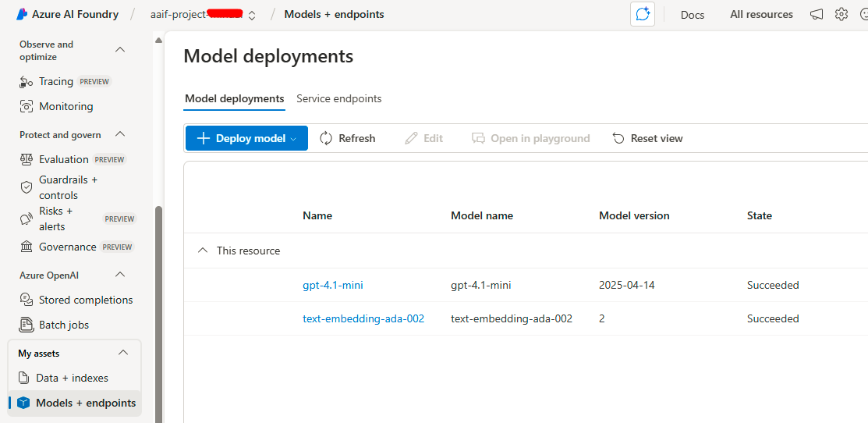This screenshot has height=423, width=868.
Task: Open Guardrails + controls shield item
Action: pyautogui.click(x=58, y=187)
